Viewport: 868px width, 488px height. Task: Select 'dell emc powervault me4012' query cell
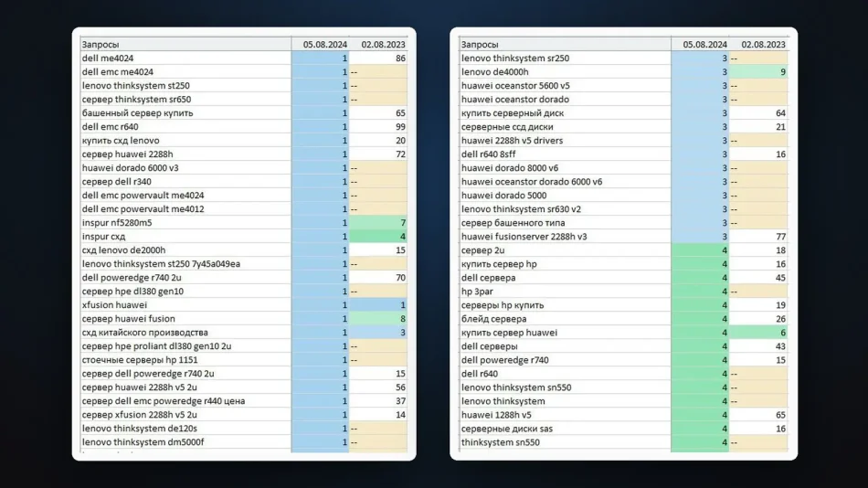click(x=186, y=209)
